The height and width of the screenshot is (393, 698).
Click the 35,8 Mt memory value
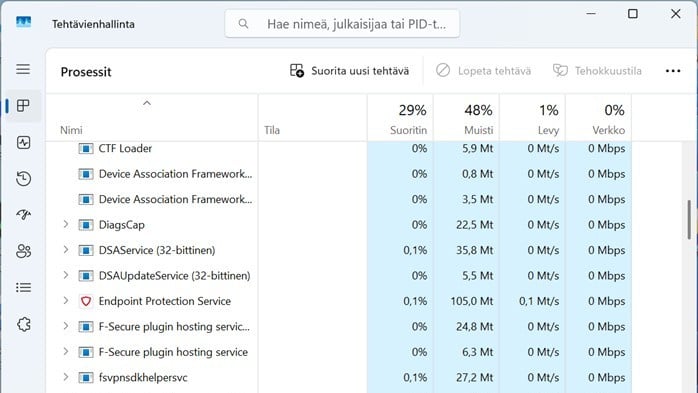[474, 250]
